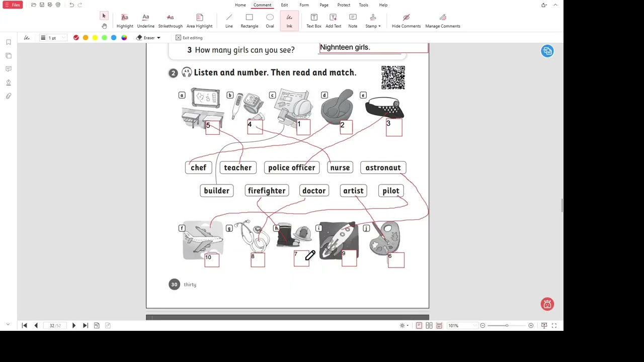This screenshot has width=644, height=362.
Task: Open the line thickness 1 pt dropdown
Action: pyautogui.click(x=53, y=38)
